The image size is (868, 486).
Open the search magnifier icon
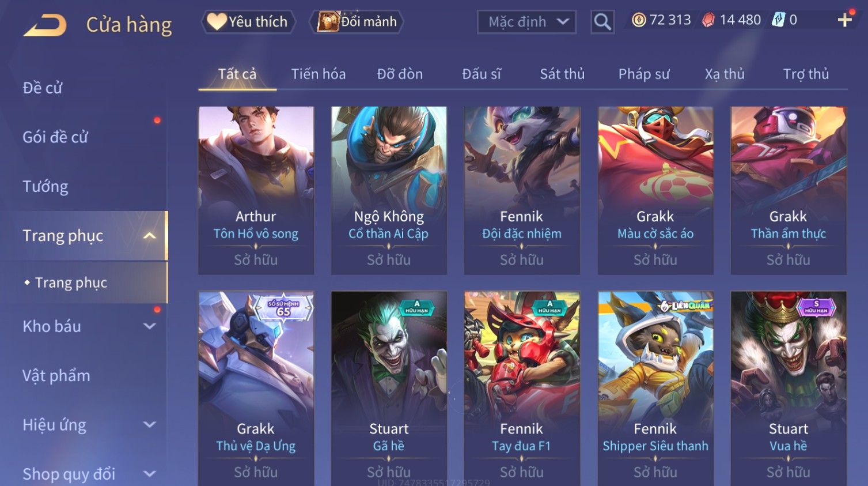pyautogui.click(x=602, y=22)
